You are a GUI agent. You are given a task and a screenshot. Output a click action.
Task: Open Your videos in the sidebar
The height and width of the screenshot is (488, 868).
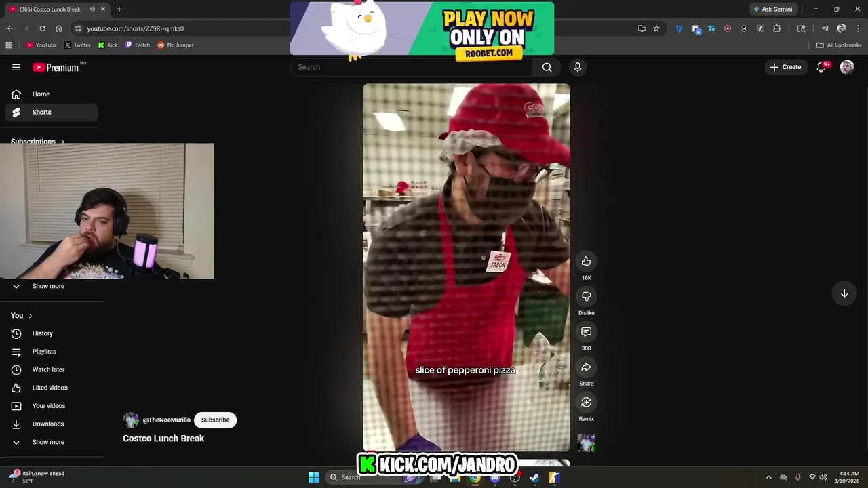tap(52, 406)
